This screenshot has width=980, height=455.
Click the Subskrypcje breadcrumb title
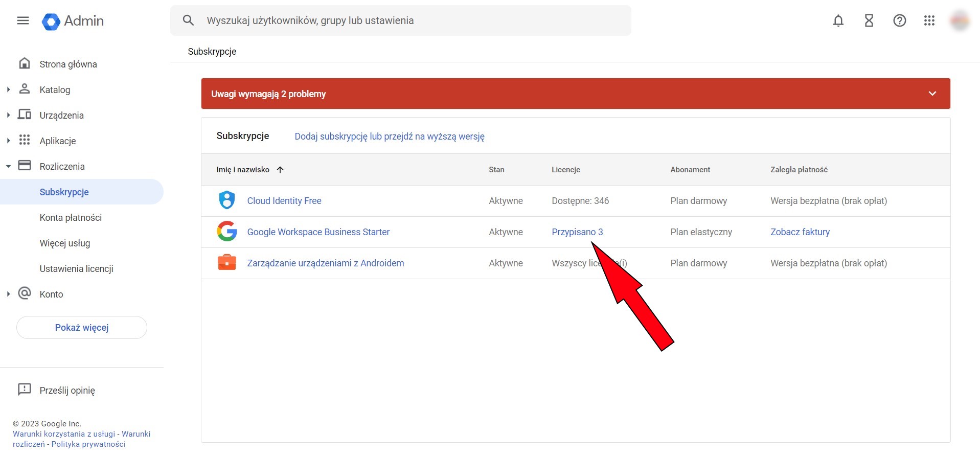212,52
